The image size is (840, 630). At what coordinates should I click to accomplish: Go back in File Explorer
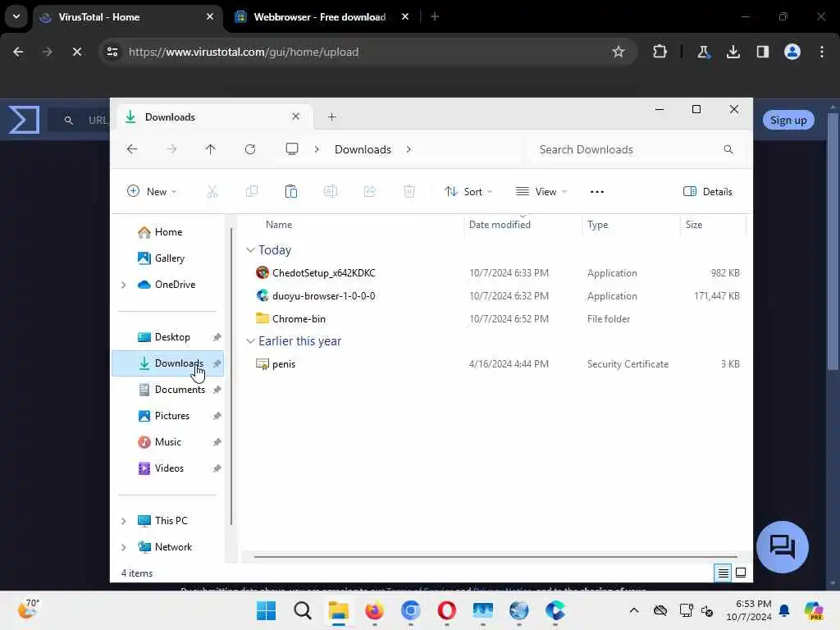coord(132,149)
